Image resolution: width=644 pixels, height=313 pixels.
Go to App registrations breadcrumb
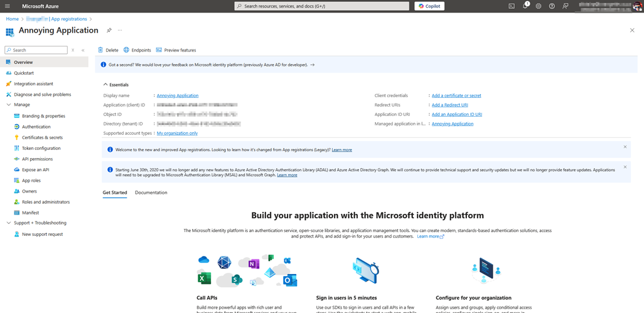click(x=69, y=19)
